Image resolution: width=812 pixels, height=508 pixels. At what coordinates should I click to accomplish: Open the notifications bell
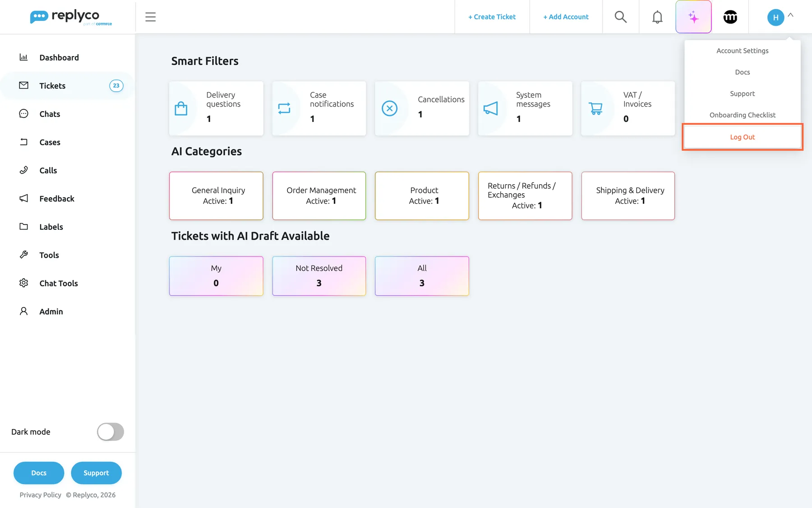tap(657, 17)
